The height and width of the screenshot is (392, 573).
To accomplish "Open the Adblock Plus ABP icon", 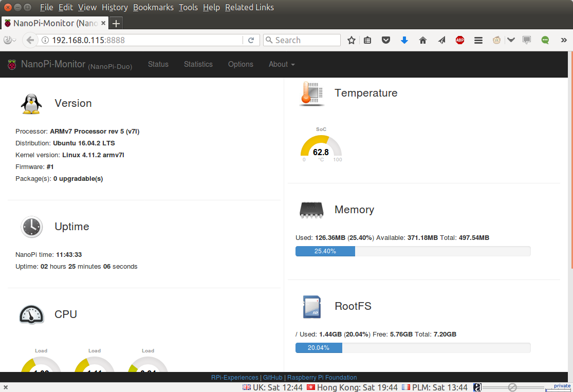I will 460,40.
